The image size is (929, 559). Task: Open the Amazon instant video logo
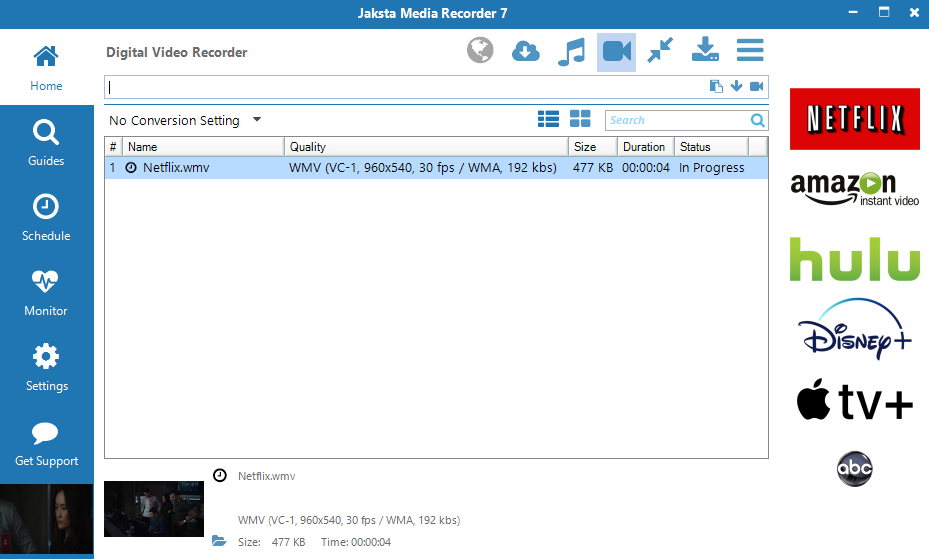tap(854, 189)
